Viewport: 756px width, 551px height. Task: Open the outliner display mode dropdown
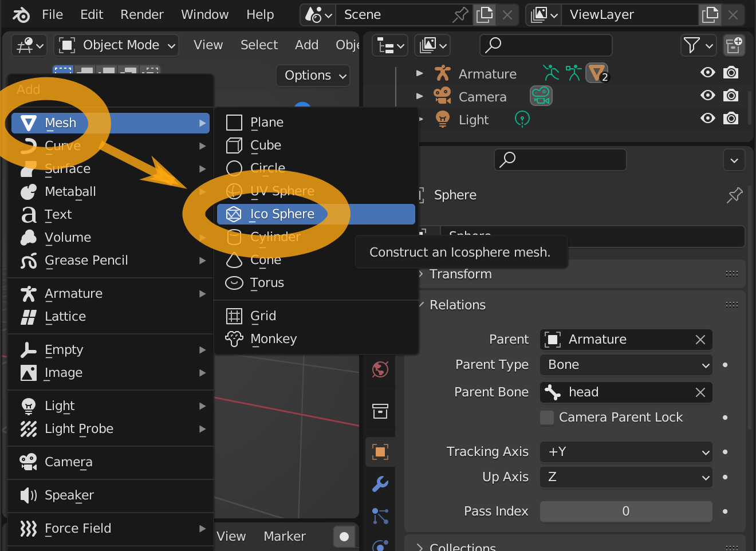point(390,45)
